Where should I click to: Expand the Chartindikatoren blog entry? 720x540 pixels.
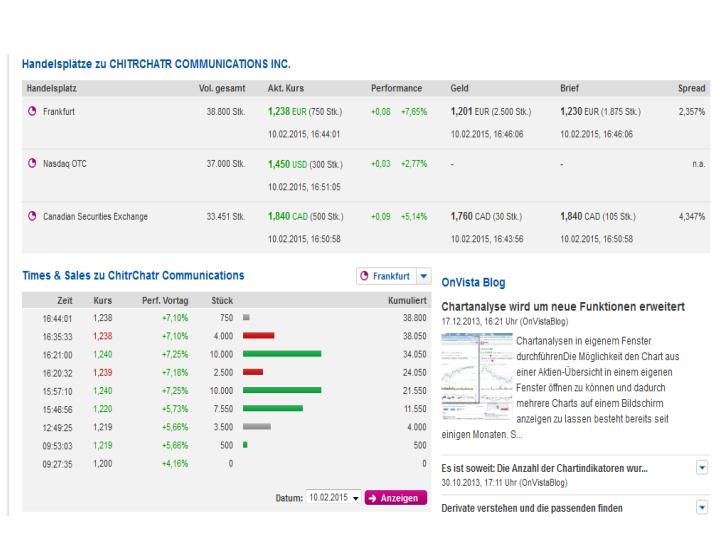coord(702,467)
